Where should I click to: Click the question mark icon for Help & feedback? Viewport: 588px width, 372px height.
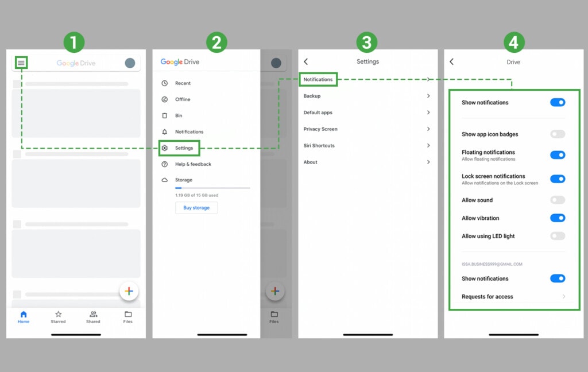[165, 164]
